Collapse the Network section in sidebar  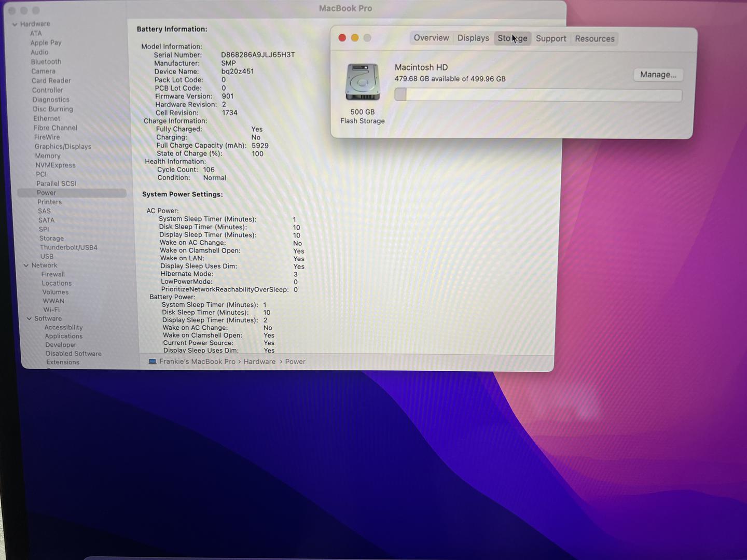coord(26,265)
